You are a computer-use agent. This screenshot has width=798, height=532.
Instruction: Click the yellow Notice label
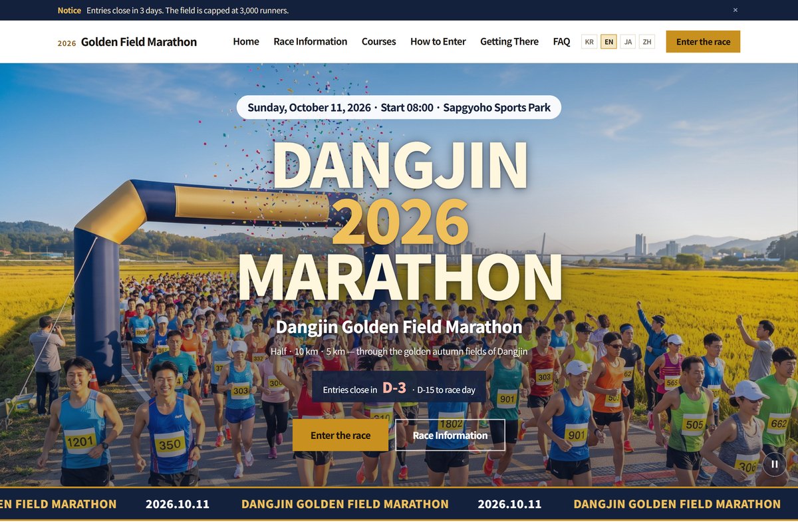coord(69,11)
